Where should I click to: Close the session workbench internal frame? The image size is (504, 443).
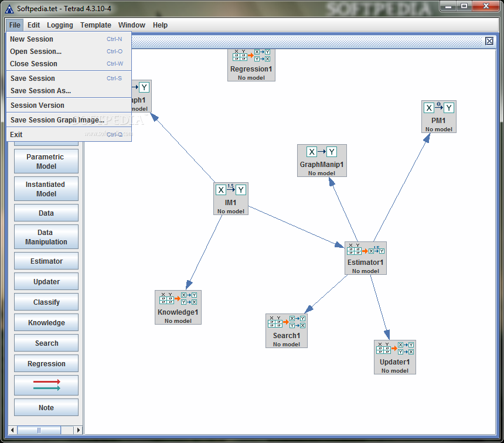point(489,41)
